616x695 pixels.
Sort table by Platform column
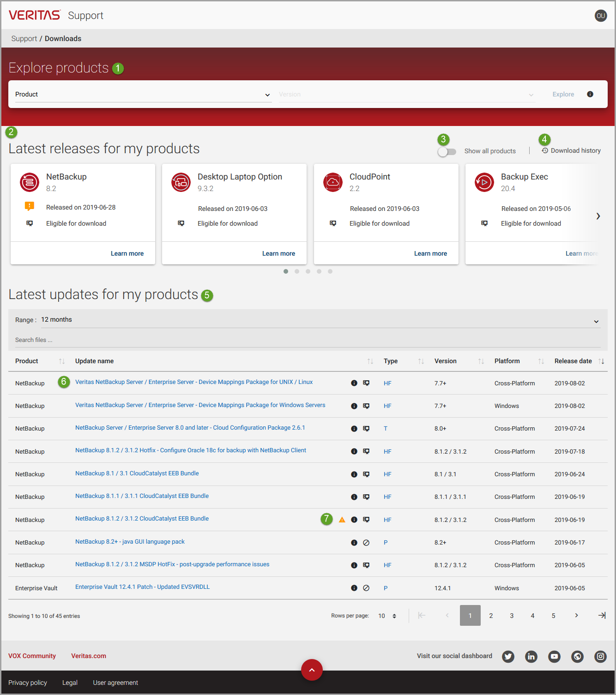tap(541, 361)
